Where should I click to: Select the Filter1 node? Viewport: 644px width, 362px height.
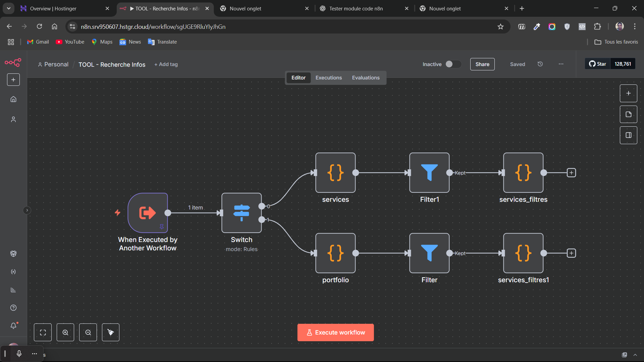pos(429,173)
